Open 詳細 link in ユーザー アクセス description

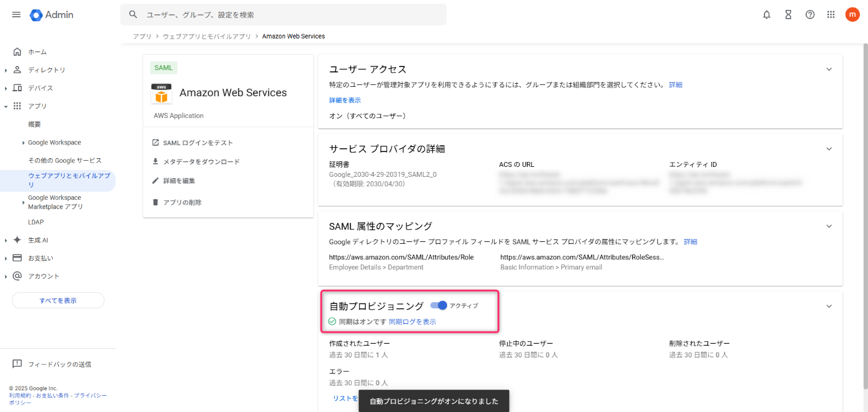click(675, 84)
